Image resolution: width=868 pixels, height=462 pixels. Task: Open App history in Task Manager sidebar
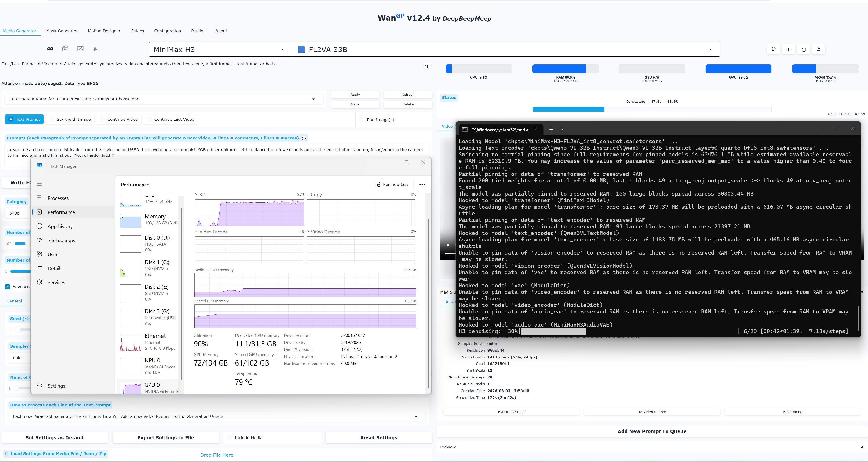coord(73,226)
